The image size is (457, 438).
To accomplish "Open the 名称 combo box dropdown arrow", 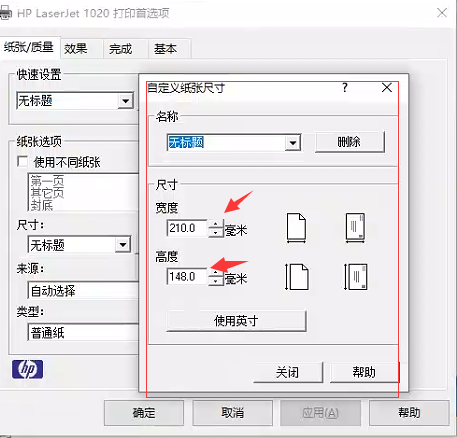I will 293,143.
